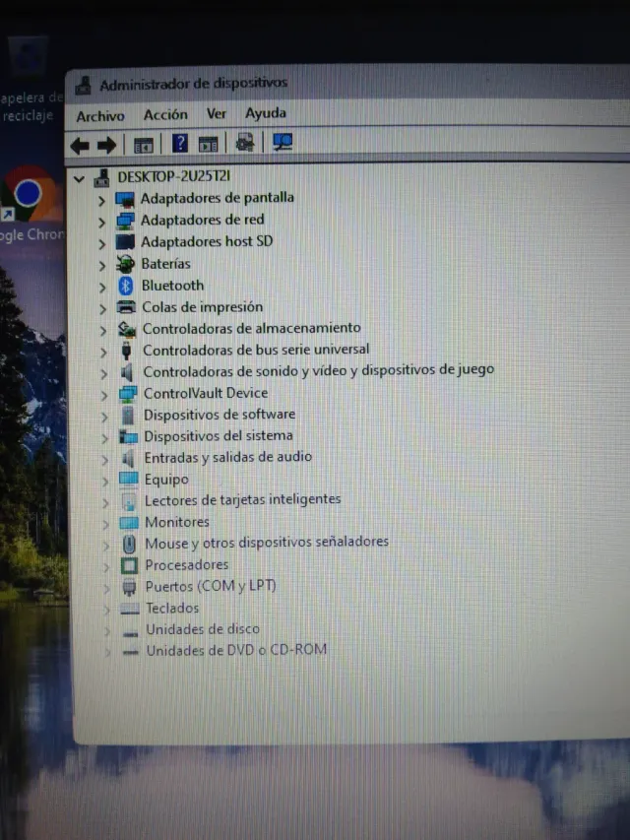Click the Back arrow toolbar icon
The image size is (630, 840).
pyautogui.click(x=80, y=145)
